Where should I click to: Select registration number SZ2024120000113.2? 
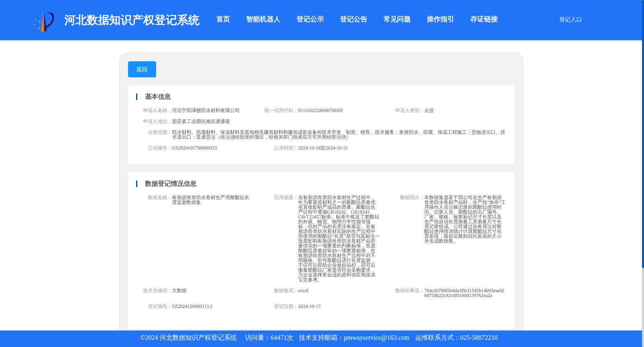(x=192, y=306)
